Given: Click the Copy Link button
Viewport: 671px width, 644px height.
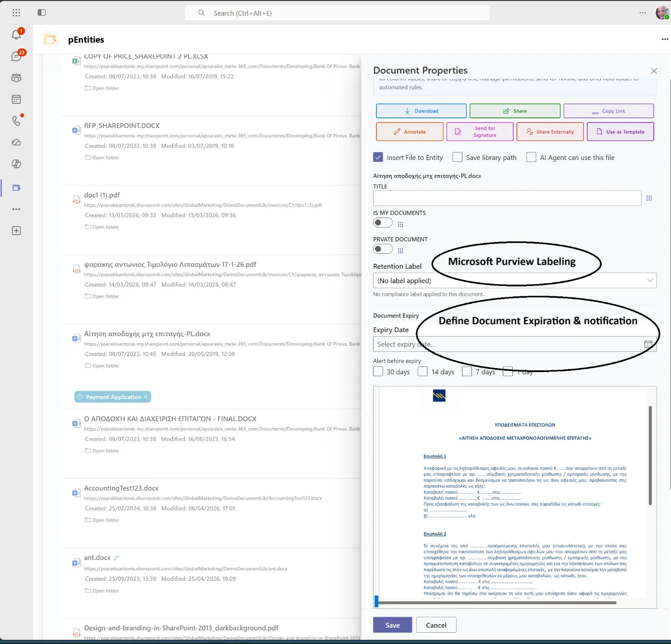Looking at the screenshot, I should (608, 111).
